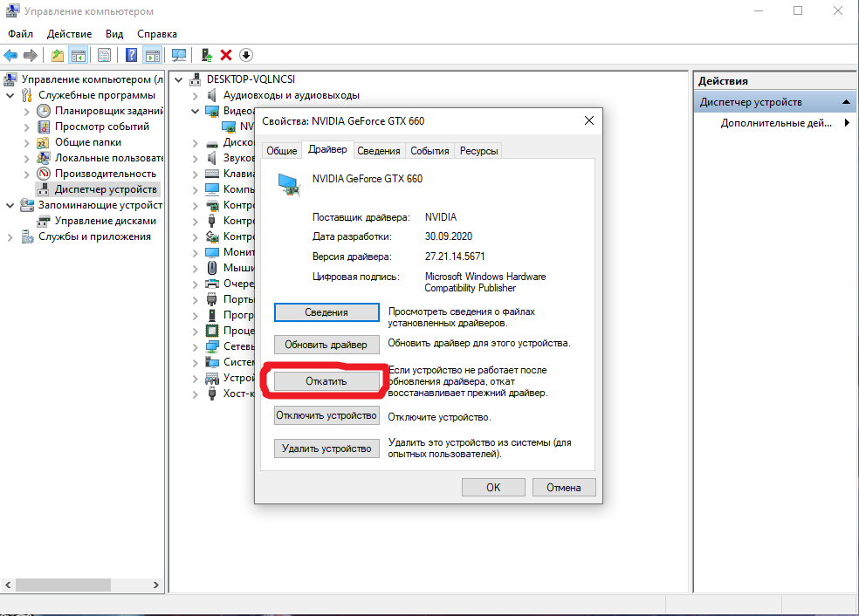Switch to the Сведения tab
This screenshot has width=859, height=616.
click(379, 151)
